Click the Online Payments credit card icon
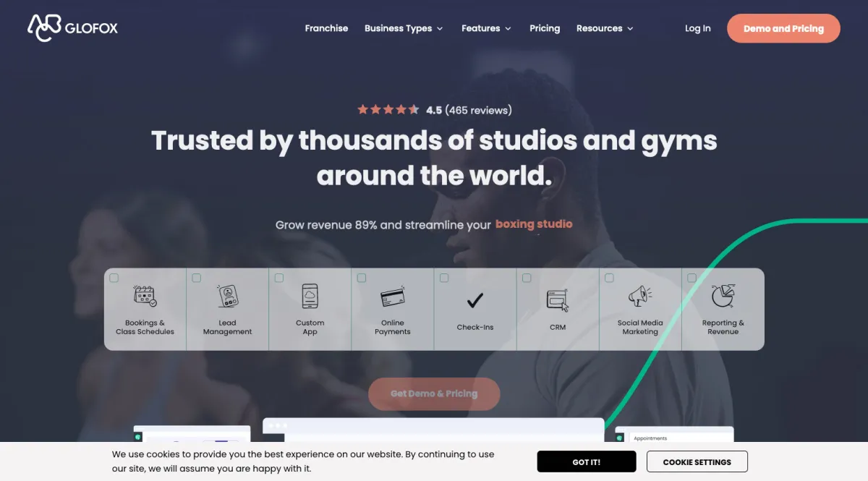 (393, 297)
